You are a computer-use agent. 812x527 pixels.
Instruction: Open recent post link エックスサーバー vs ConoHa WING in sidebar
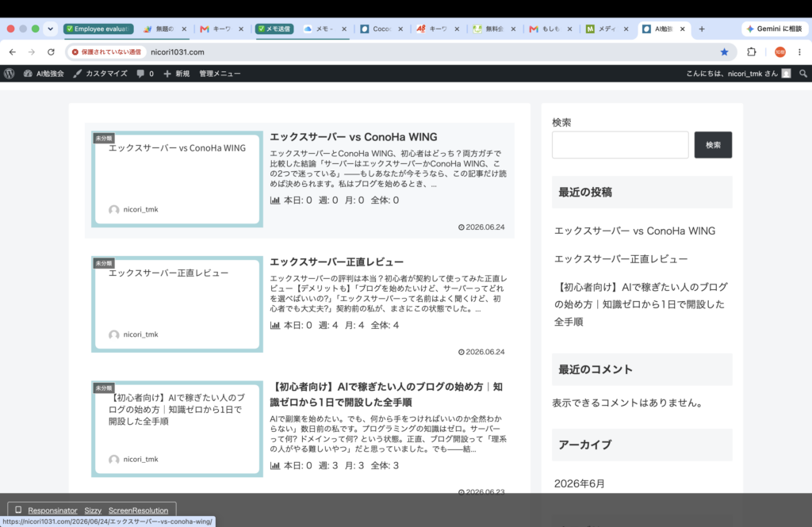pos(634,231)
